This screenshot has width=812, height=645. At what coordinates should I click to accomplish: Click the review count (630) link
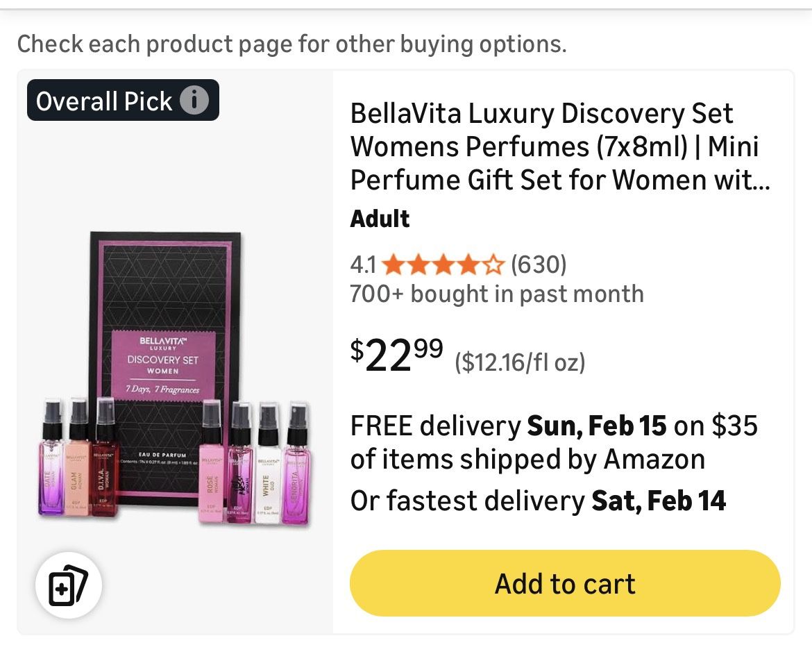click(539, 265)
